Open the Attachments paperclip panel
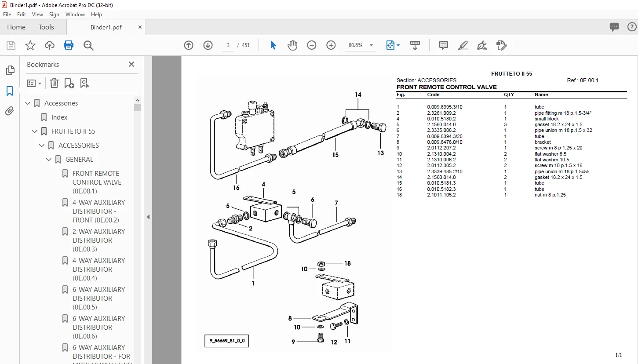 click(x=10, y=111)
